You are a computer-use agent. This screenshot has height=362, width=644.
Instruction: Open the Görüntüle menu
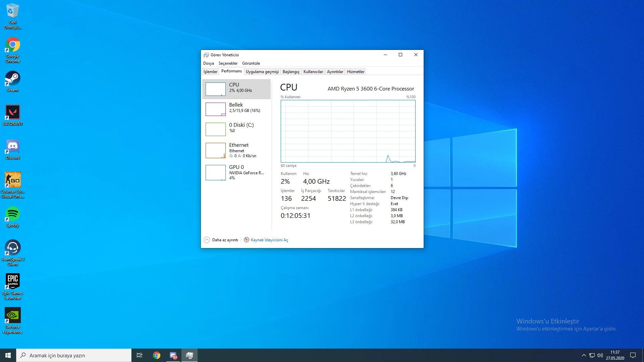click(251, 63)
